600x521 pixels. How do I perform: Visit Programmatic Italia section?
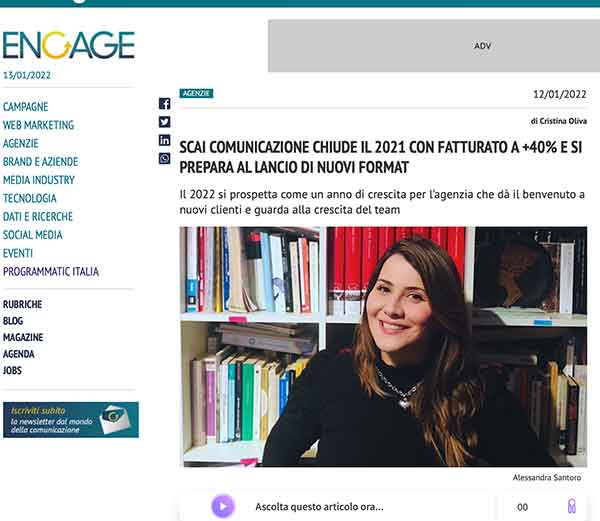[51, 271]
